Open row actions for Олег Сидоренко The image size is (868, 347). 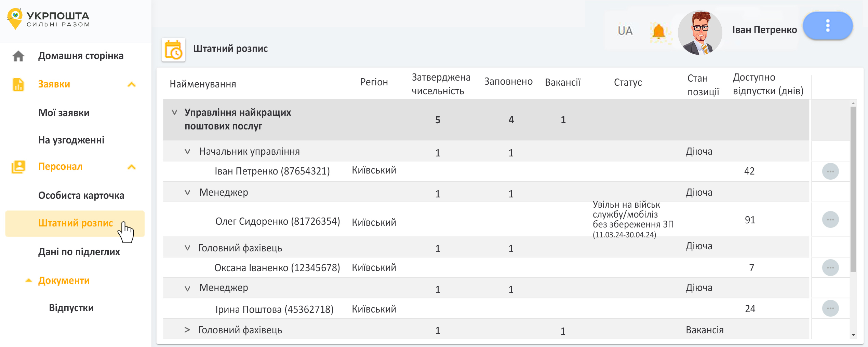pos(830,220)
